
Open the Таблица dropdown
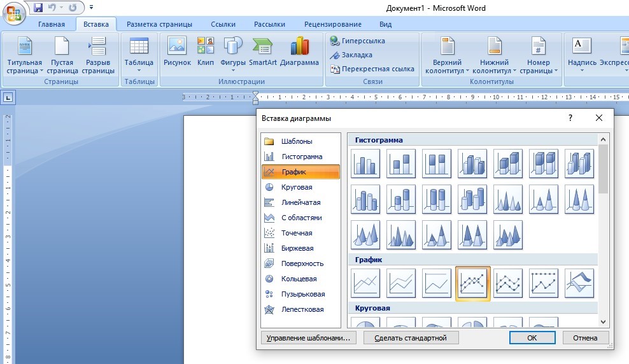pyautogui.click(x=139, y=55)
